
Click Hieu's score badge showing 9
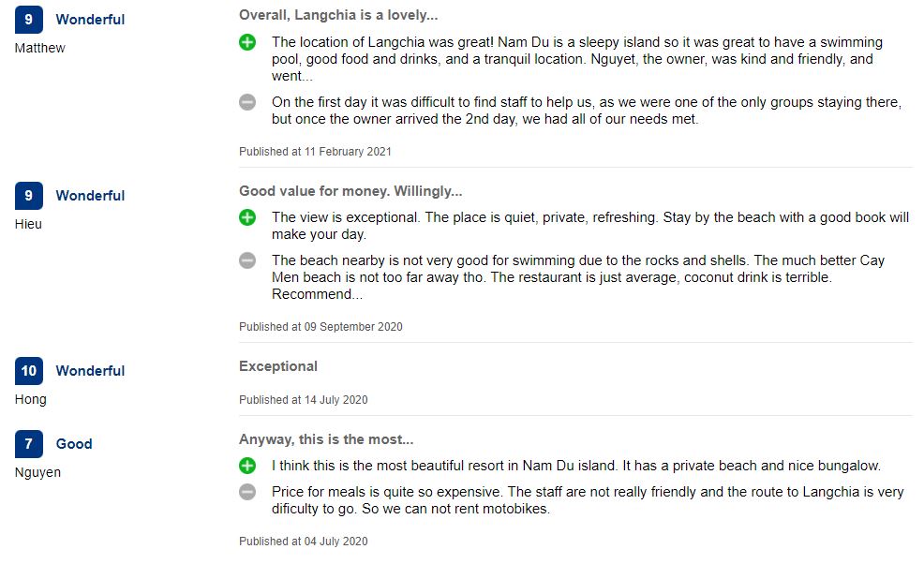(x=29, y=196)
